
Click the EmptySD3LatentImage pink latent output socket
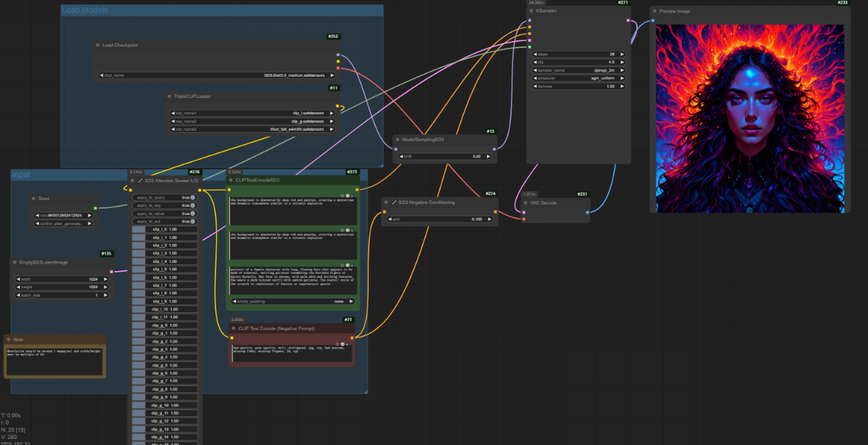(x=111, y=272)
